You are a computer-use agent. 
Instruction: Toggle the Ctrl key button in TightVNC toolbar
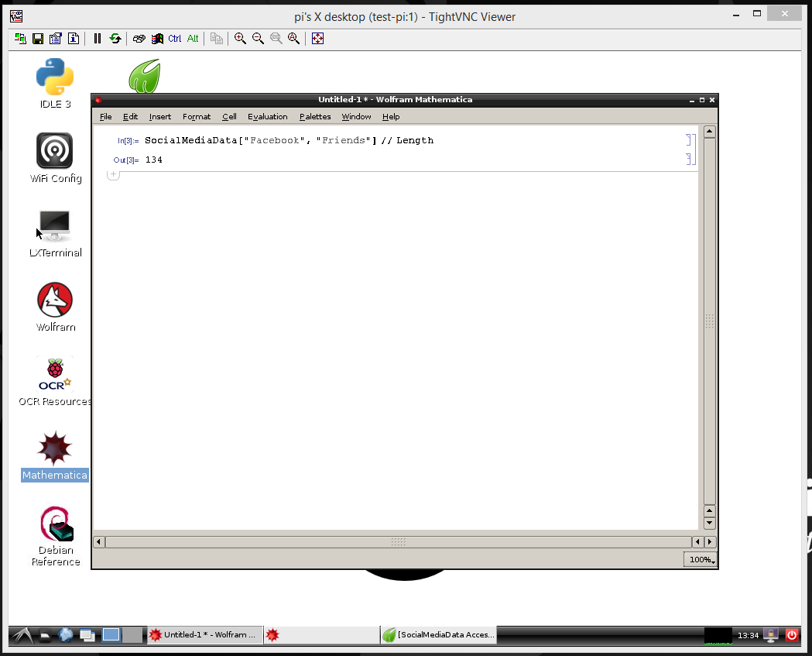(x=174, y=39)
